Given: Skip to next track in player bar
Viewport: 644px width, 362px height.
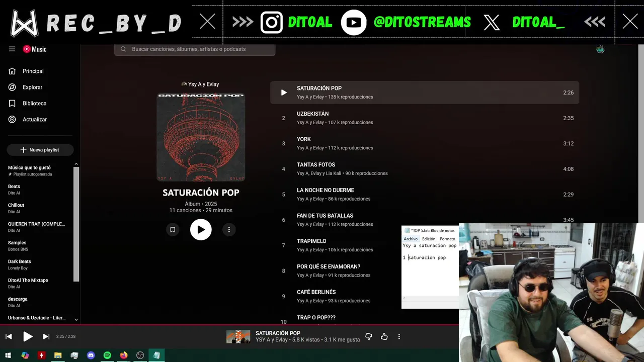Looking at the screenshot, I should pos(46,336).
